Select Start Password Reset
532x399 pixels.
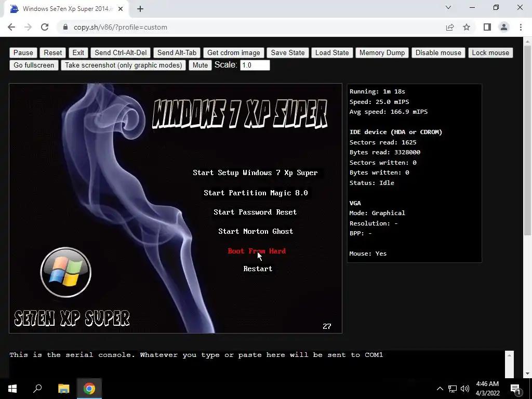(x=255, y=212)
